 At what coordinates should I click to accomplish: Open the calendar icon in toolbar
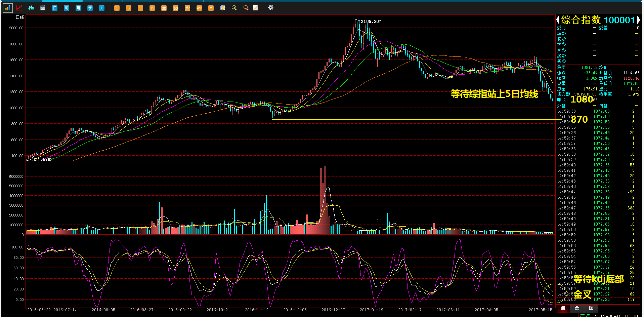pos(43,8)
